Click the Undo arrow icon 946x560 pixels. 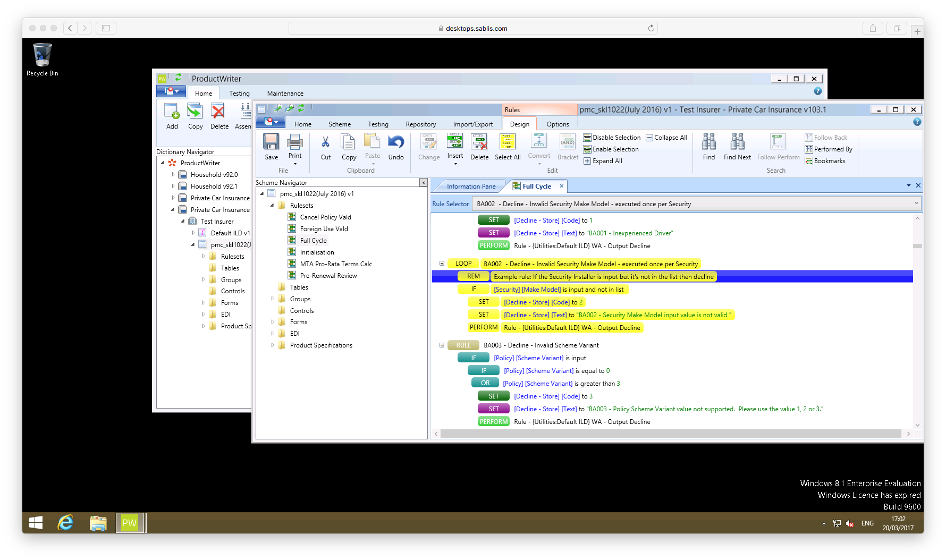(x=396, y=142)
